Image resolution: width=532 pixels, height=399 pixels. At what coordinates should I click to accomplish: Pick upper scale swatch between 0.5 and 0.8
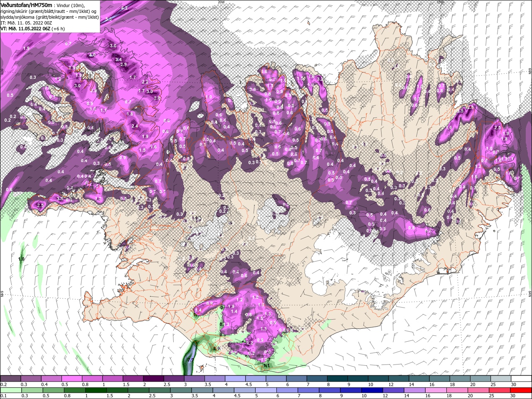[71, 379]
